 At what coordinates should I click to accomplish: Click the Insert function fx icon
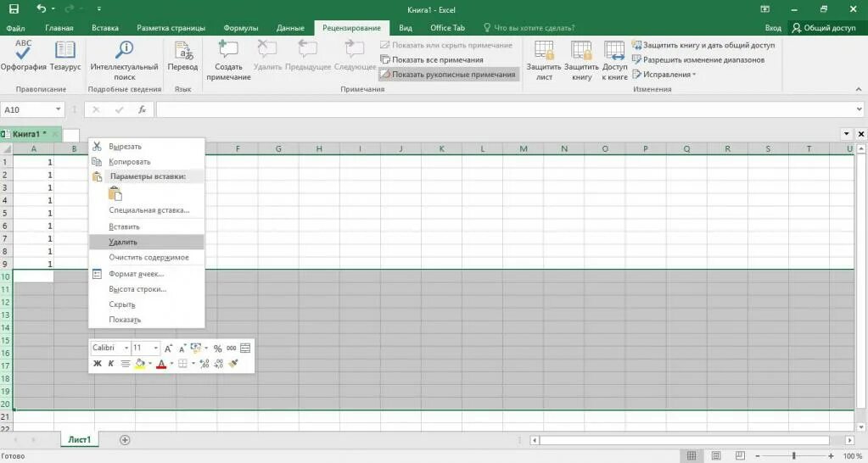click(143, 109)
